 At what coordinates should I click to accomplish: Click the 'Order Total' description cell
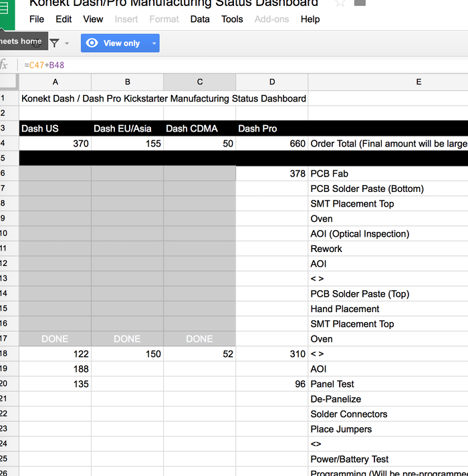[388, 143]
